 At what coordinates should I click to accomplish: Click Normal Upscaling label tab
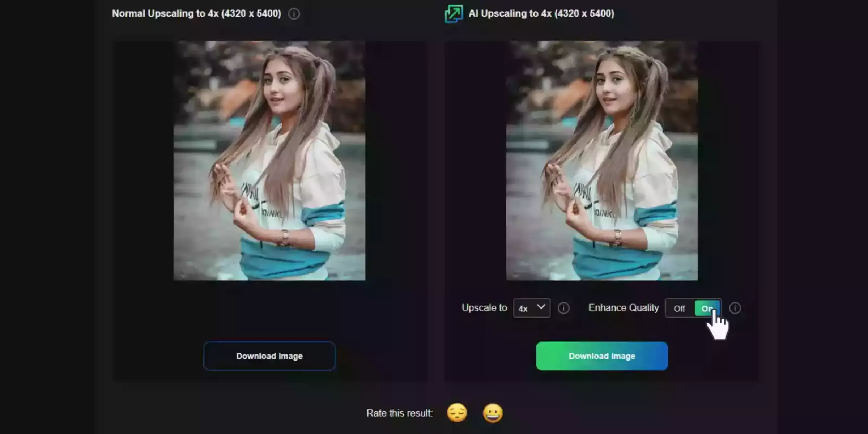coord(196,13)
